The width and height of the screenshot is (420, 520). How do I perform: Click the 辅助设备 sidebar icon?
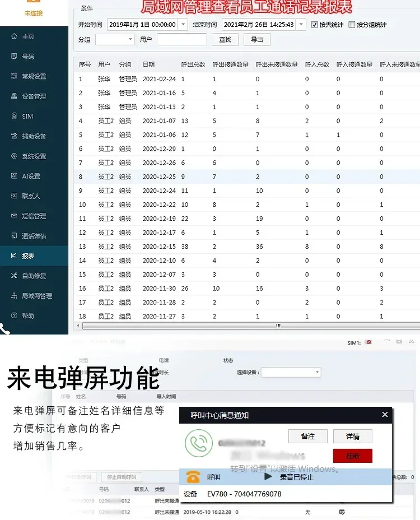pos(14,136)
